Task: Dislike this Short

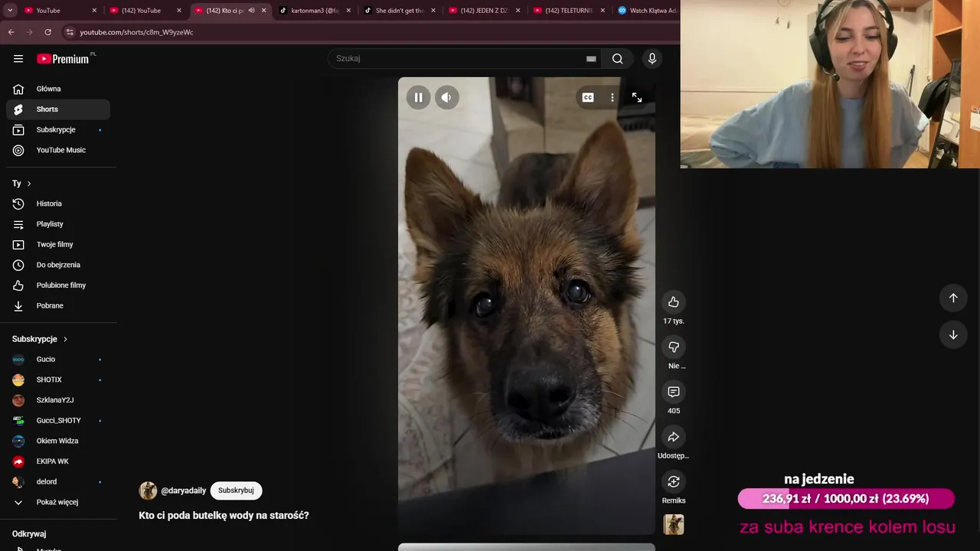Action: point(674,347)
